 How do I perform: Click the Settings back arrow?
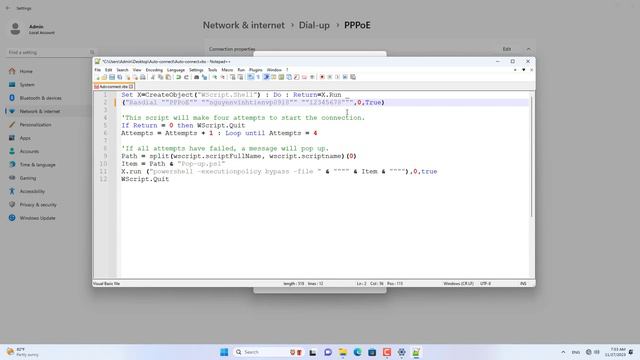point(8,8)
